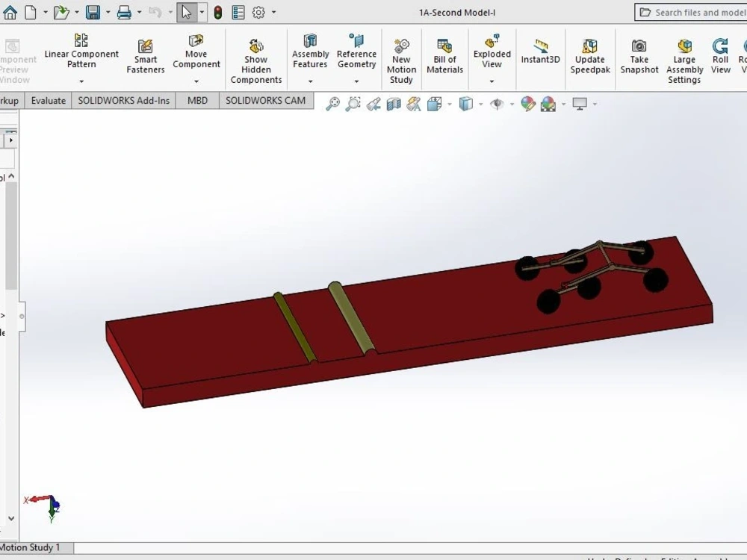Click Zoom to Area icon
Screen dimensions: 747x560
pos(353,104)
